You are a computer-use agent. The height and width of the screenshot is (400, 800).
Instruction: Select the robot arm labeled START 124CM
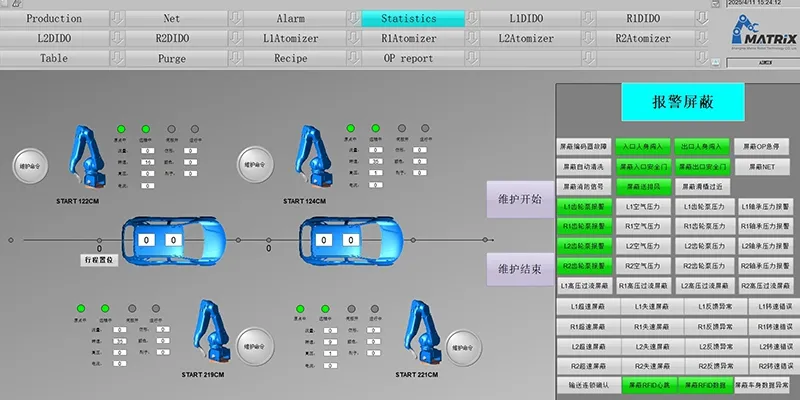tap(312, 156)
